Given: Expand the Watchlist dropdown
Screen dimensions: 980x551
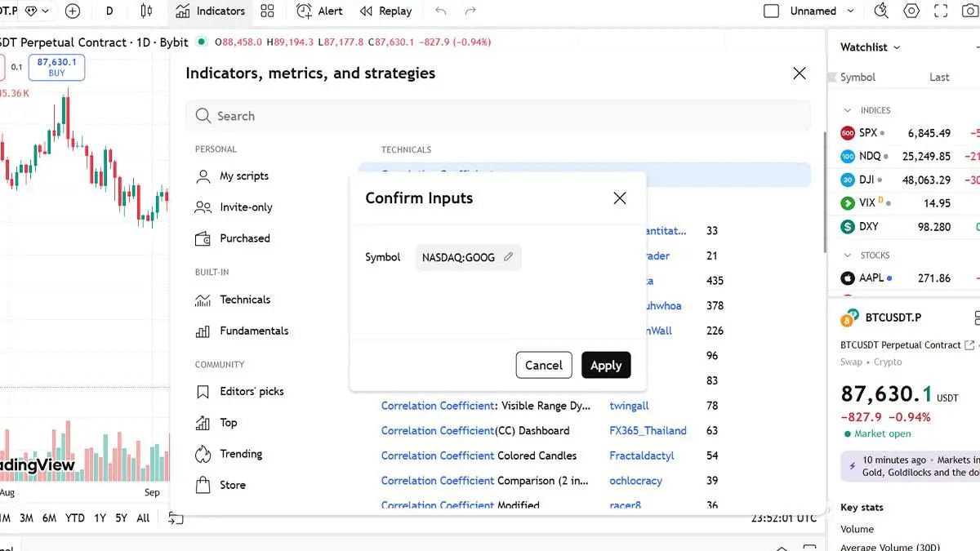Looking at the screenshot, I should coord(897,47).
